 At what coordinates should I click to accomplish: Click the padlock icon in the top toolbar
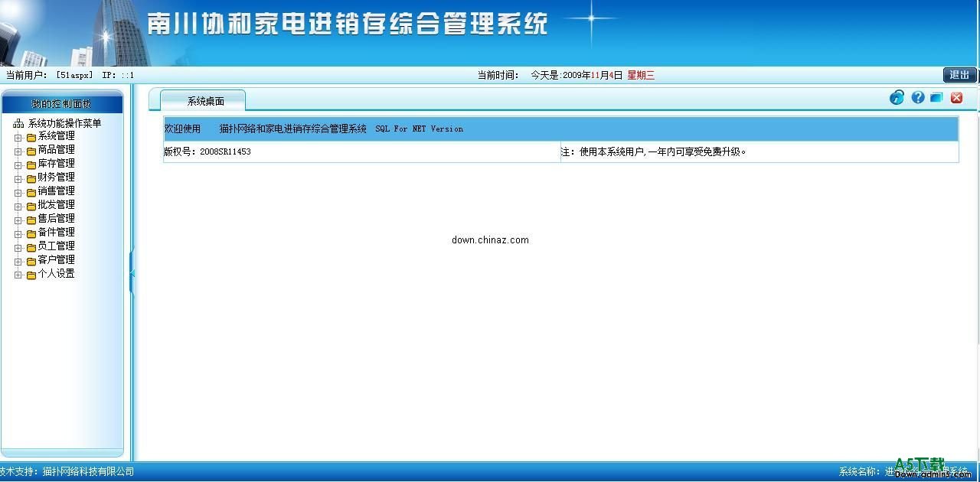click(x=896, y=97)
